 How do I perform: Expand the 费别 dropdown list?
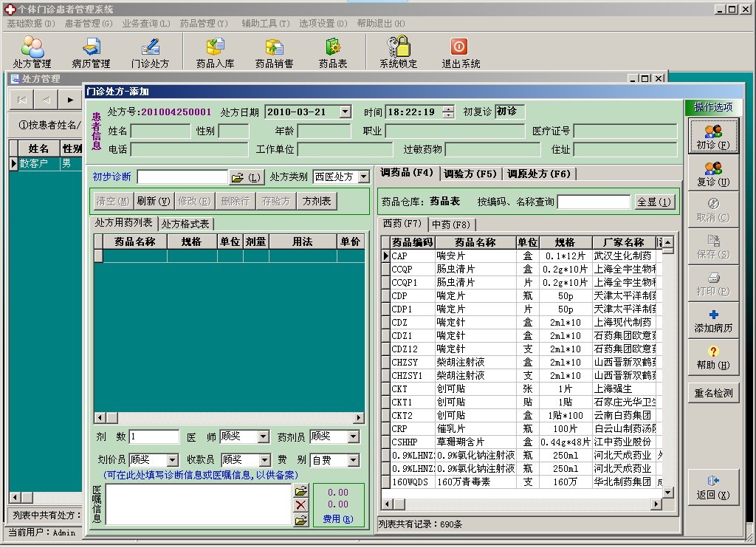coord(353,461)
